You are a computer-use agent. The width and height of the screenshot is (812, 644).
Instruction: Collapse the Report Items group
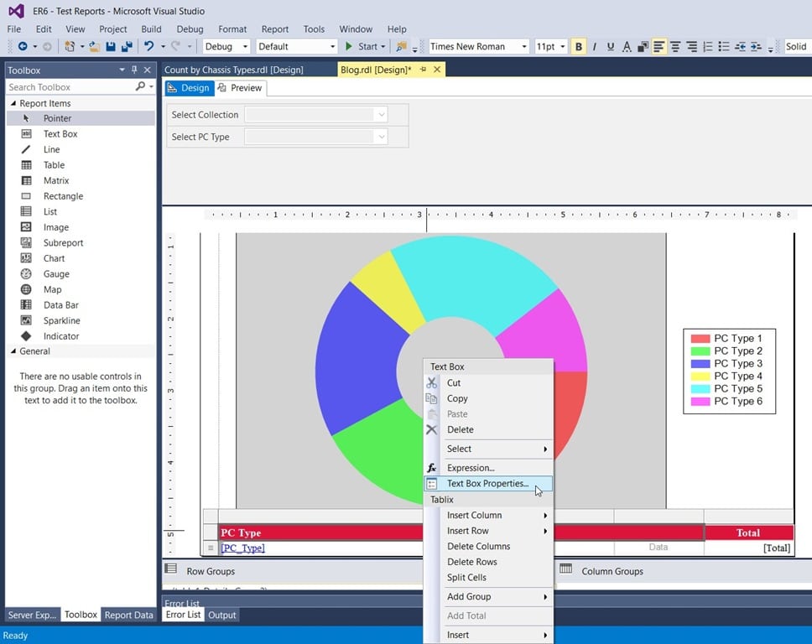pyautogui.click(x=13, y=103)
